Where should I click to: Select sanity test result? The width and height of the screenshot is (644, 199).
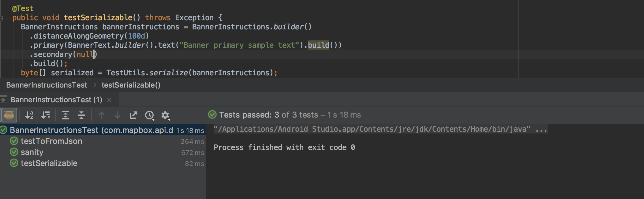pyautogui.click(x=32, y=152)
